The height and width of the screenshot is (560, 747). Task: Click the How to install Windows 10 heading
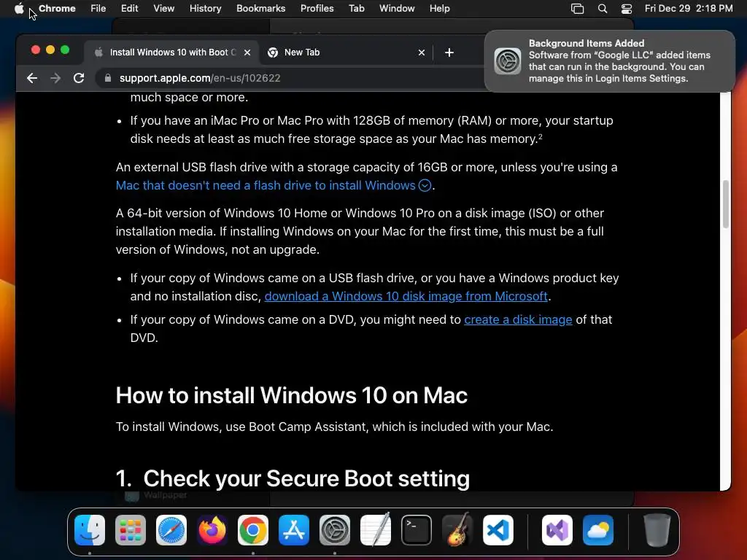tap(292, 395)
